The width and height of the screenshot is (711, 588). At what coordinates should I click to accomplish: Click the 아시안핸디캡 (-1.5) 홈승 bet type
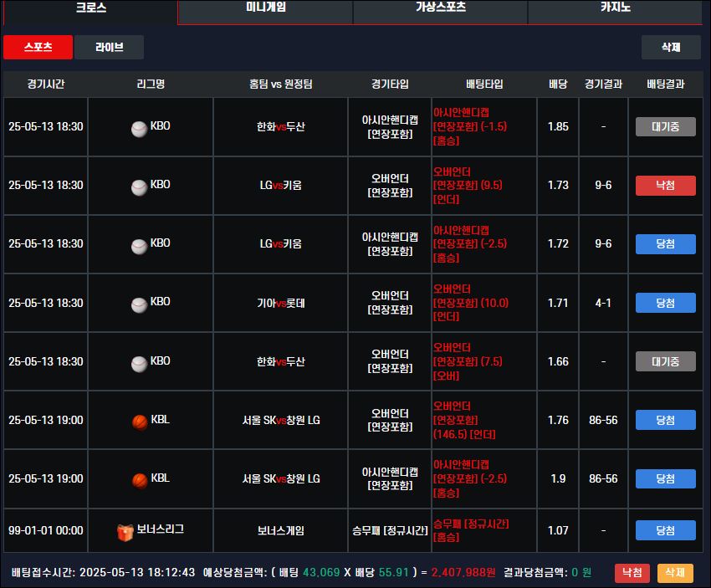click(x=470, y=126)
